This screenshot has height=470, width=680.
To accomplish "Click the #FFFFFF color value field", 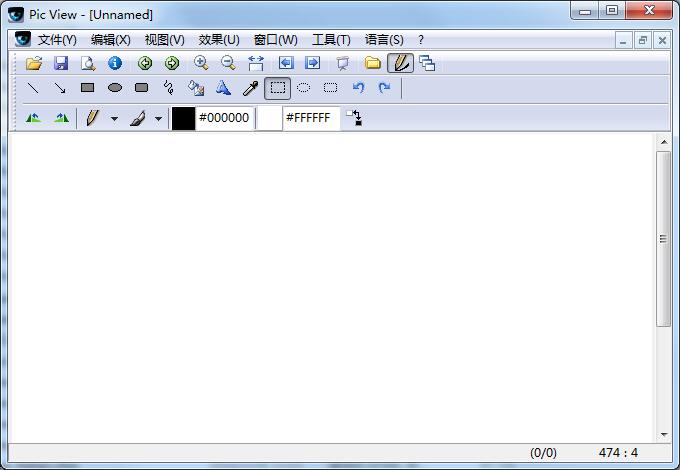I will click(x=311, y=118).
